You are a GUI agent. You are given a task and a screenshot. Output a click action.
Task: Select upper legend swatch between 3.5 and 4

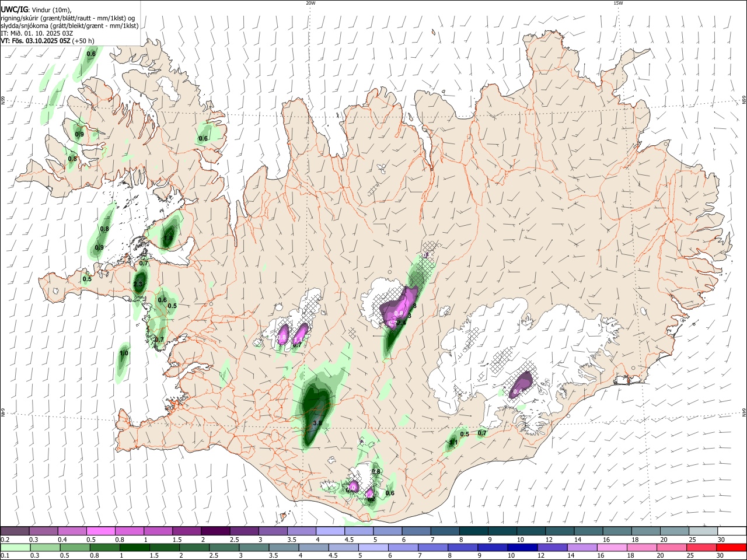(301, 531)
